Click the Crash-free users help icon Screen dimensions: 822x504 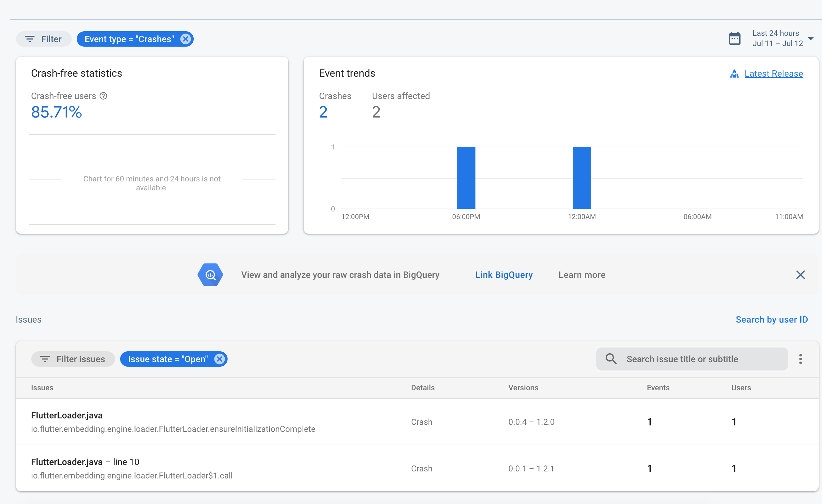(104, 96)
